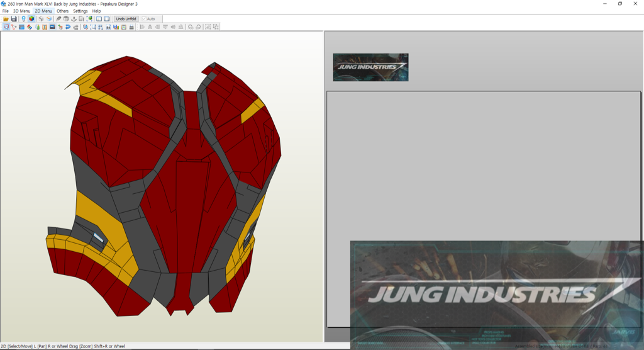Click the paperclip icon in top toolbar

pos(58,19)
